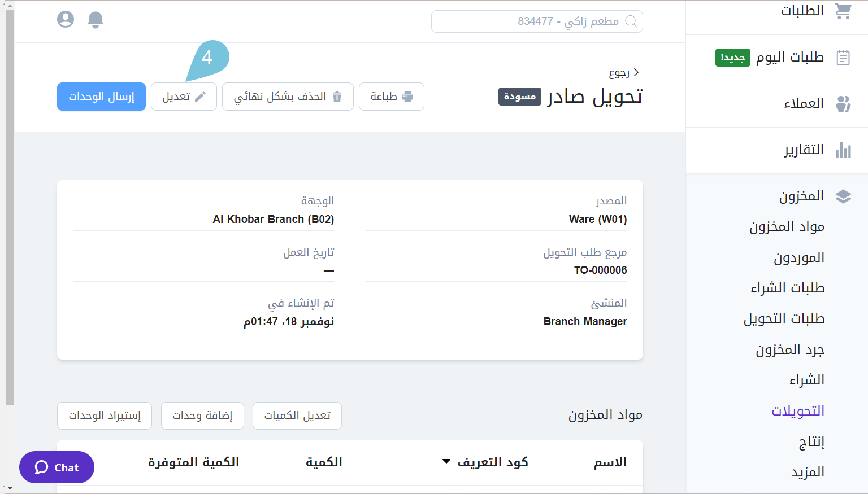Click the trash icon on الحذف بشكل نهائي
Screen dimensions: 868x494
pos(337,97)
